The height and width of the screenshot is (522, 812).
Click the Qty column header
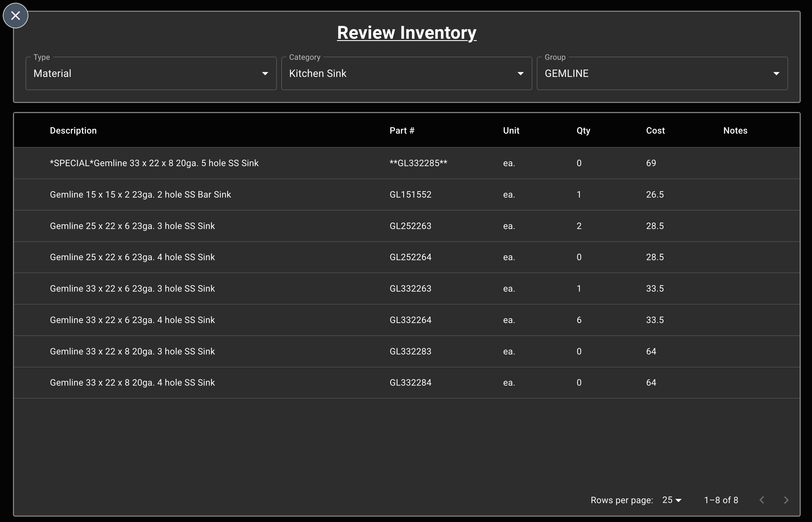point(583,130)
